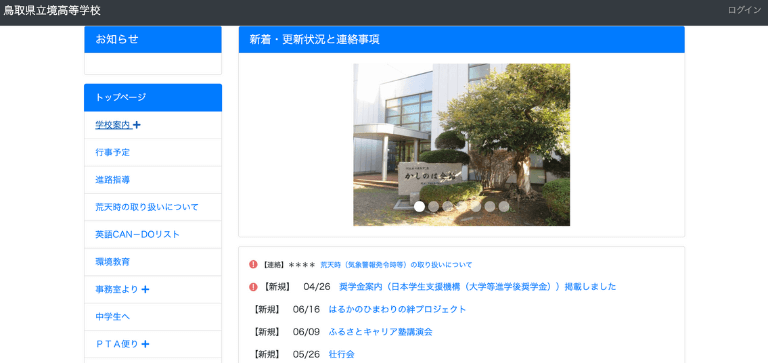Open 鳥取県立境高等学校 site title
This screenshot has width=768, height=363.
point(52,11)
